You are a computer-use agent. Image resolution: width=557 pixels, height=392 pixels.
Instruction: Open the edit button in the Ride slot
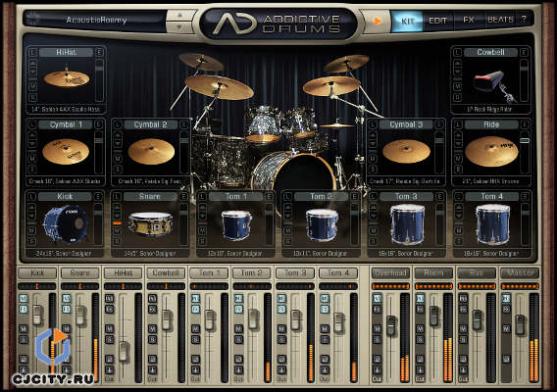525,124
